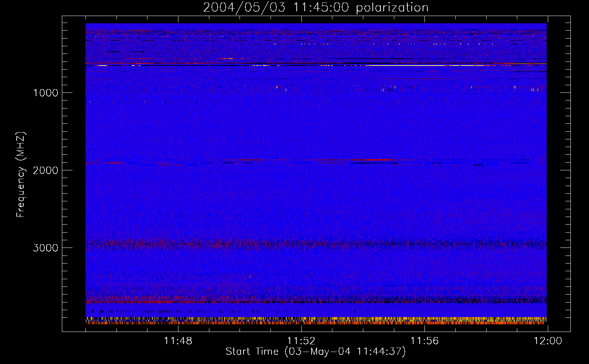Click the 3000 frequency tick label
The image size is (589, 364).
tap(46, 248)
